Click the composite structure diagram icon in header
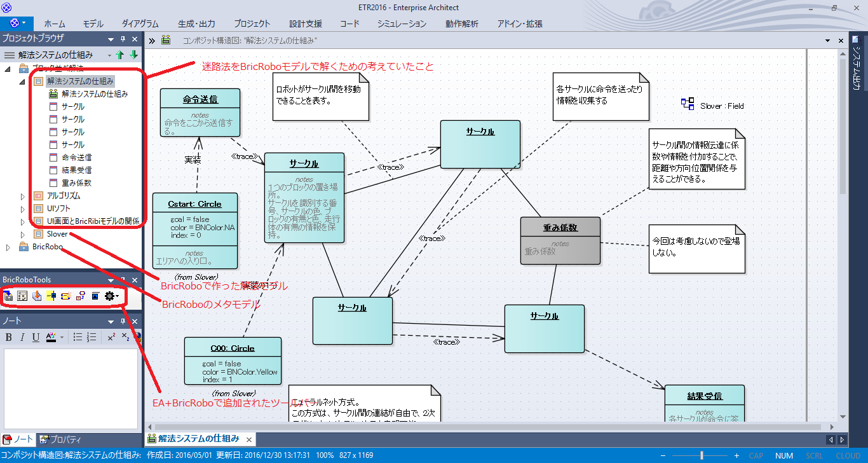Image resolution: width=868 pixels, height=463 pixels. [x=166, y=40]
